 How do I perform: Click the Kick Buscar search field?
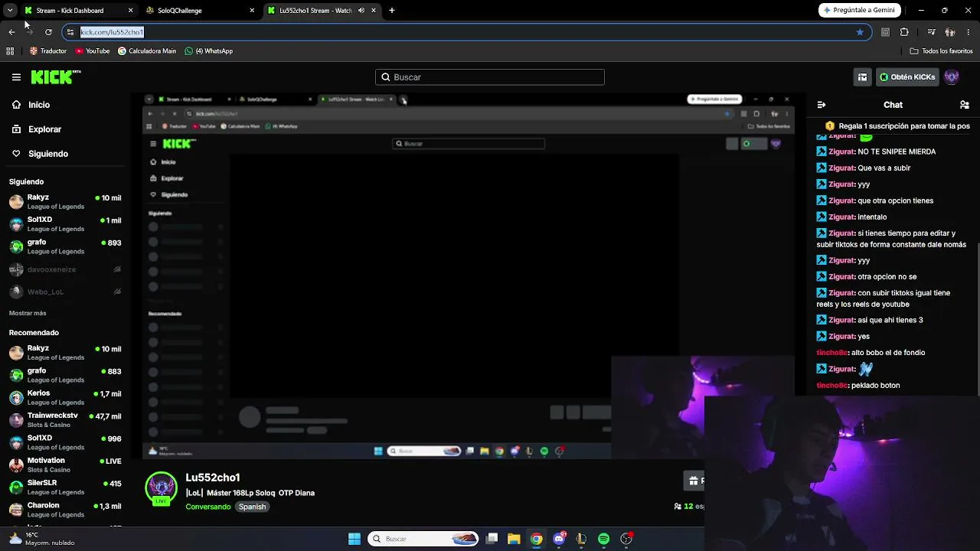[490, 77]
